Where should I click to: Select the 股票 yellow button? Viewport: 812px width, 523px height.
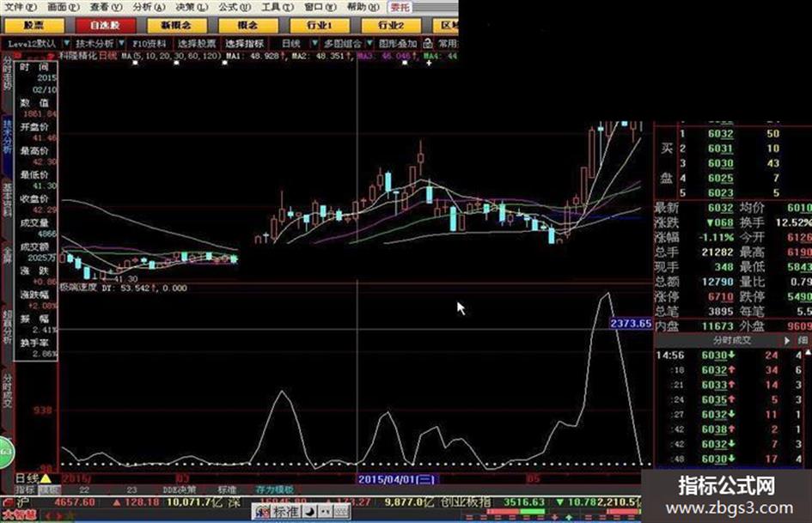(34, 25)
